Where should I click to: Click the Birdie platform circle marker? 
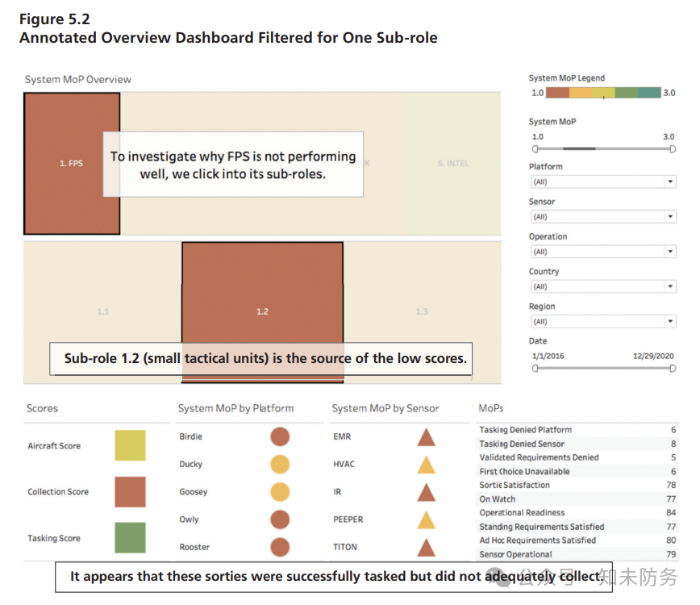coord(280,436)
